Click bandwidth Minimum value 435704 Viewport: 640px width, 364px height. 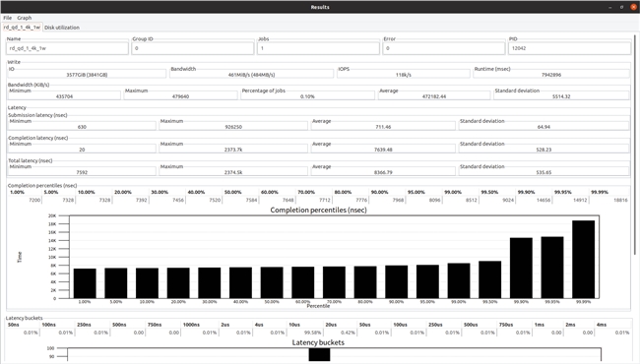[x=64, y=96]
